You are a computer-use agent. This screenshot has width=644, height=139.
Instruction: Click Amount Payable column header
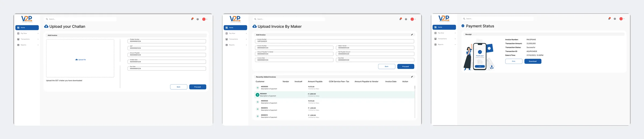click(x=315, y=82)
